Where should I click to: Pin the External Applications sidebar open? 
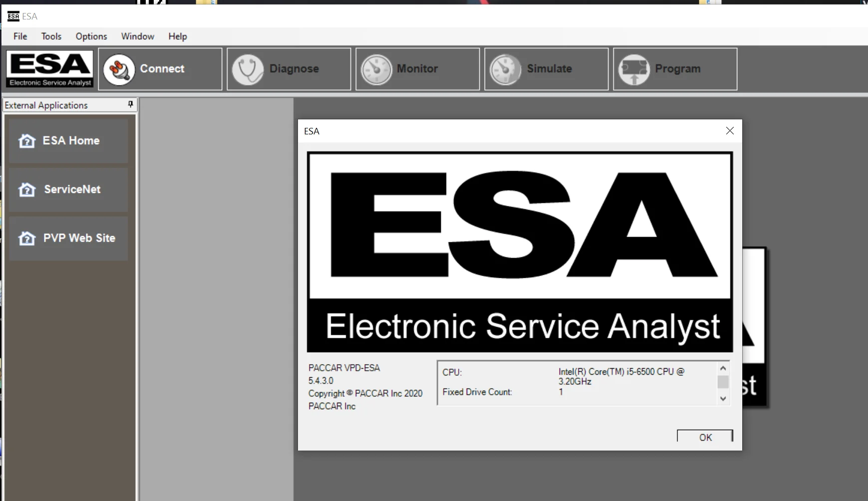click(130, 104)
